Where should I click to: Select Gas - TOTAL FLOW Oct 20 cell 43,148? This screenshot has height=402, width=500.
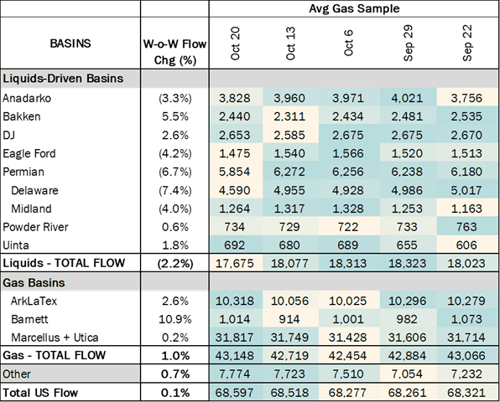[x=235, y=355]
